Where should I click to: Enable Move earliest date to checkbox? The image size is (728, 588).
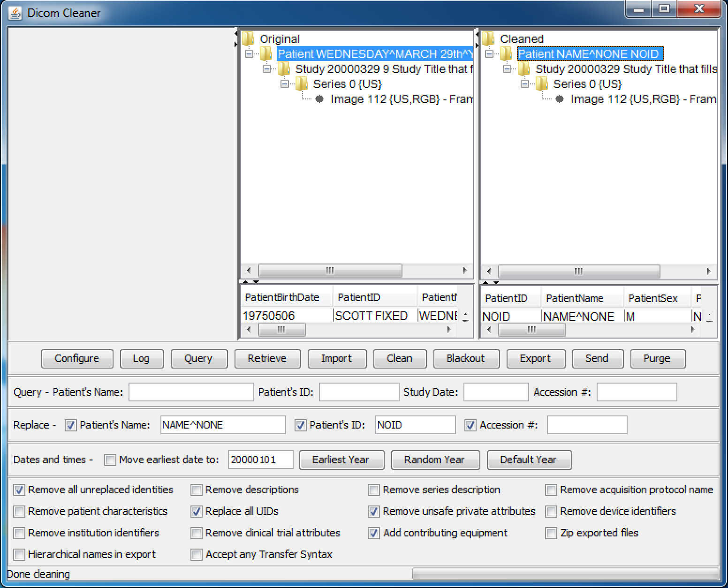110,460
